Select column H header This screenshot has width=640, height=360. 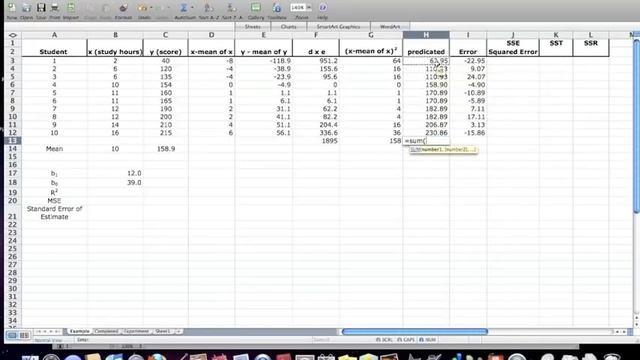coord(426,35)
